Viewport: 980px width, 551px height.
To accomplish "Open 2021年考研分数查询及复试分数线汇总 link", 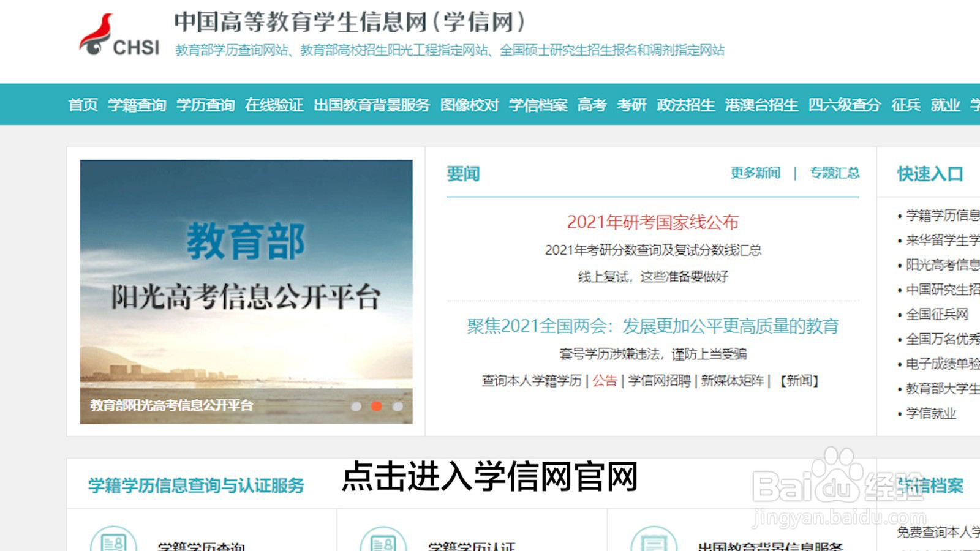I will (x=653, y=250).
